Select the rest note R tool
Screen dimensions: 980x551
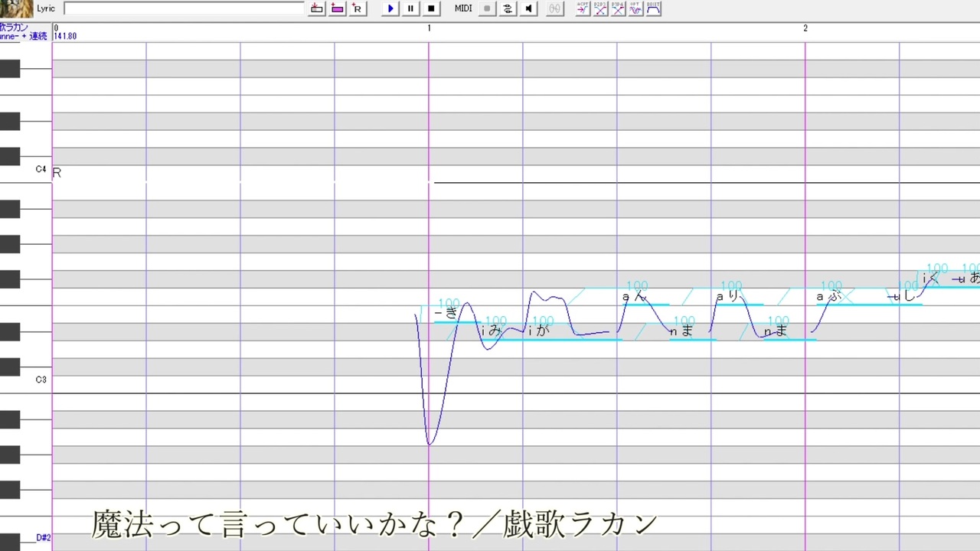point(357,8)
